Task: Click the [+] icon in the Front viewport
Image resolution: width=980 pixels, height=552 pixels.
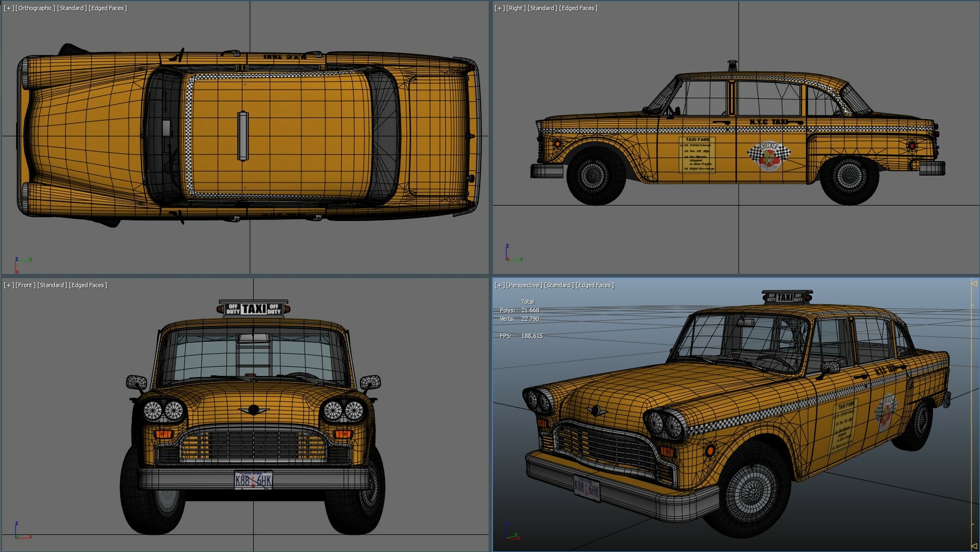Action: [x=8, y=285]
